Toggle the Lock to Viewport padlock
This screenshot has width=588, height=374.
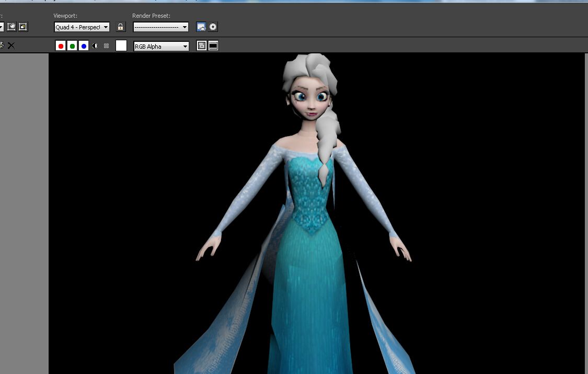[x=121, y=27]
